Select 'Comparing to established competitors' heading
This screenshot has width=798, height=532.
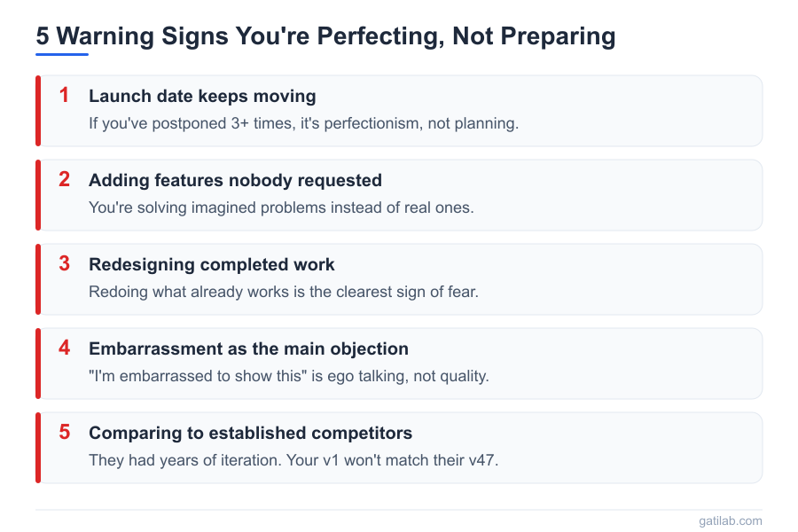coord(250,433)
